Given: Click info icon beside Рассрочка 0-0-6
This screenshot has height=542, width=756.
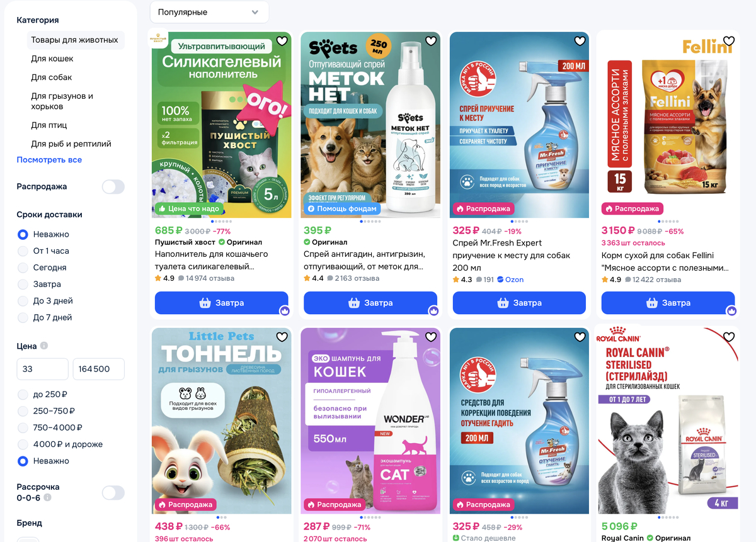Looking at the screenshot, I should click(47, 497).
